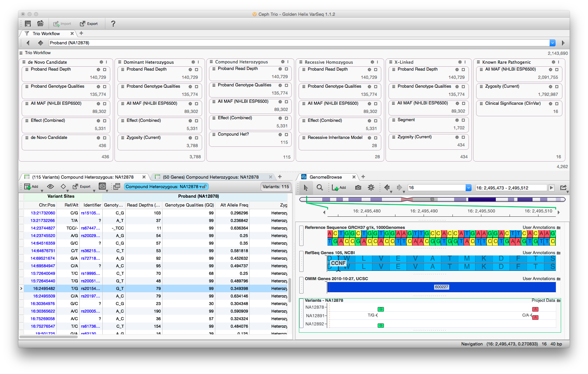
Task: Toggle checkbox on Recessive Inheritance Model filter
Action: point(376,138)
